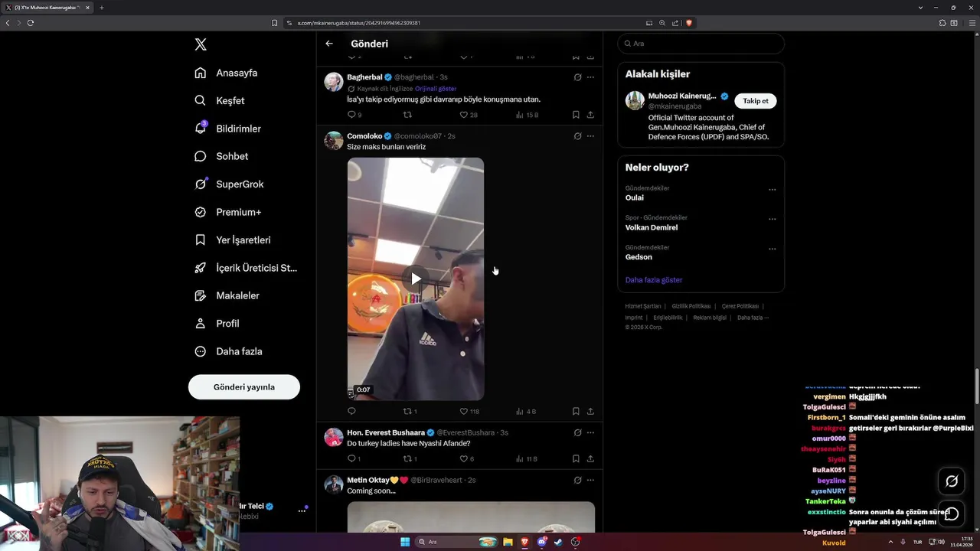Image resolution: width=980 pixels, height=551 pixels.
Task: Click taskbar Ara search box
Action: [457, 542]
